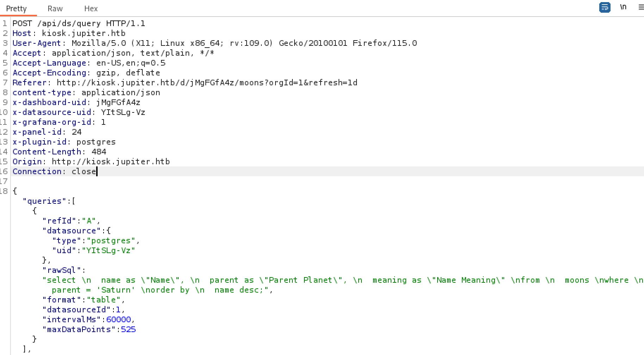
Task: Open the Hex tab
Action: pyautogui.click(x=91, y=8)
